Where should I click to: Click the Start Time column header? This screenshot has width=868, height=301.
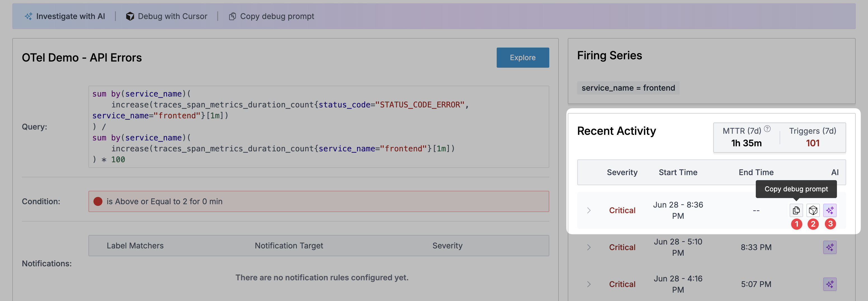[x=678, y=172]
